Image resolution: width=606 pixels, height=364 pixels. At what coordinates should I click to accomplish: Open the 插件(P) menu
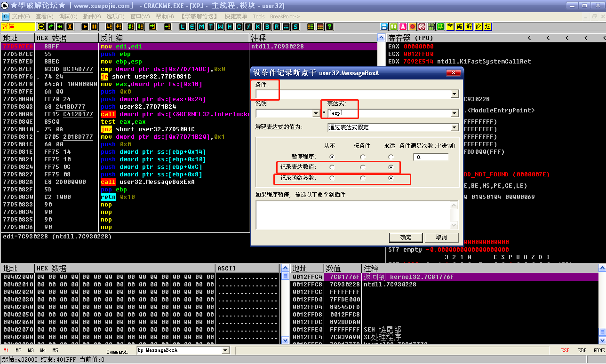[92, 16]
